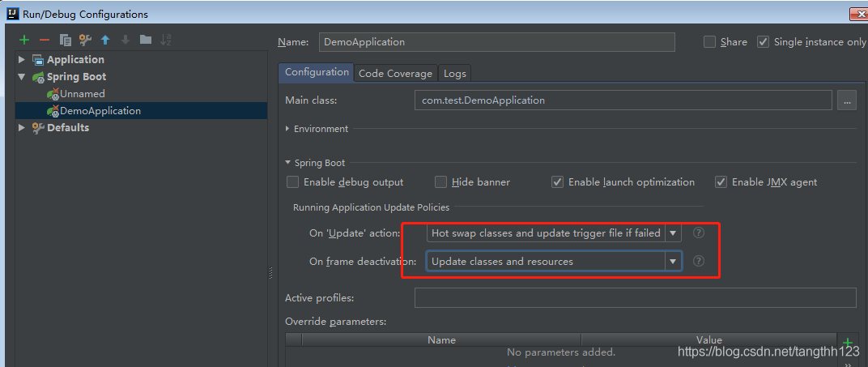Image resolution: width=868 pixels, height=367 pixels.
Task: Click the green plus beside override parameters table
Action: point(848,343)
